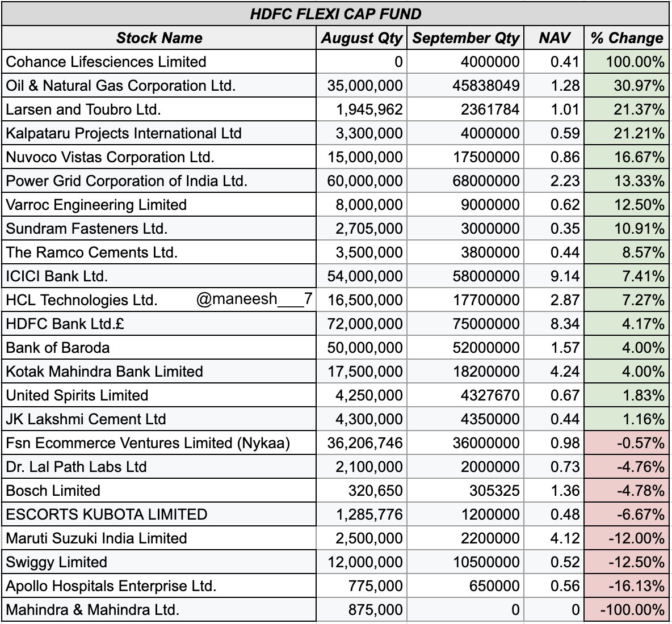Click the 'ICICI Bank Ltd.' cell
Image resolution: width=672 pixels, height=624 pixels.
pos(159,276)
